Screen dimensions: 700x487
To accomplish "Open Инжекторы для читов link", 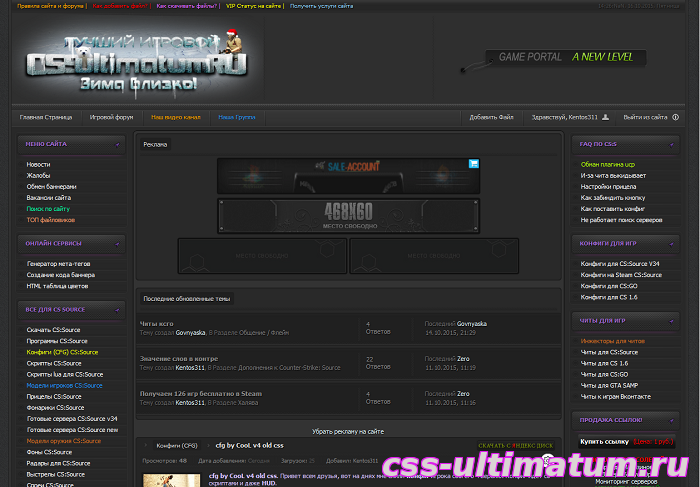I will coord(612,341).
